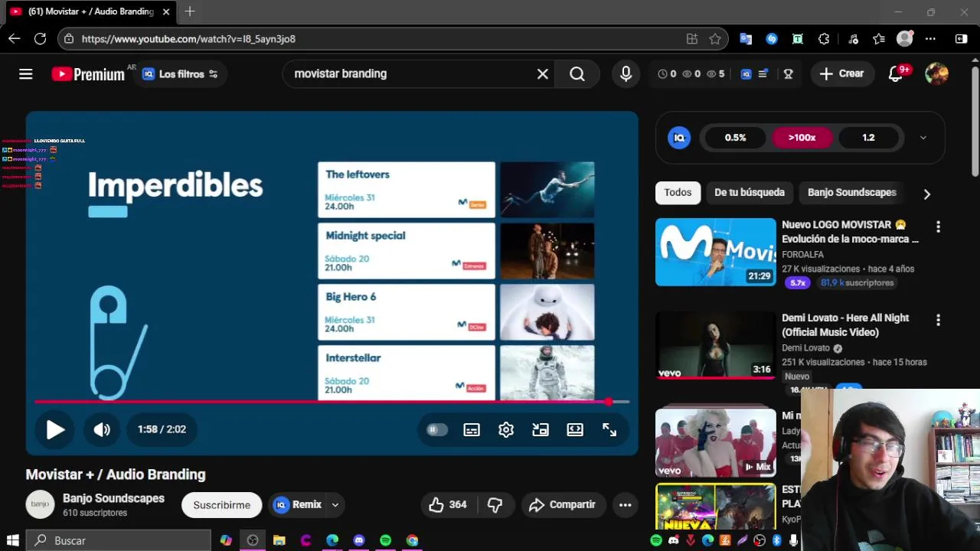Play the video
This screenshot has width=980, height=551.
55,430
